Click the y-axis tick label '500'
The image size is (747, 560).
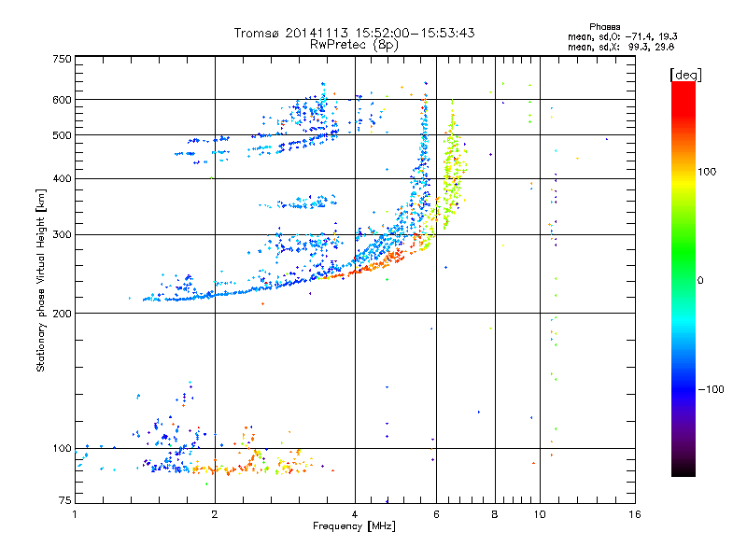[62, 135]
